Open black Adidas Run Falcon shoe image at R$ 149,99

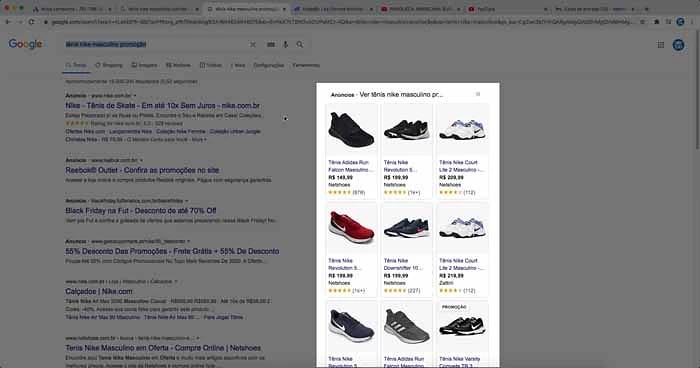click(351, 130)
